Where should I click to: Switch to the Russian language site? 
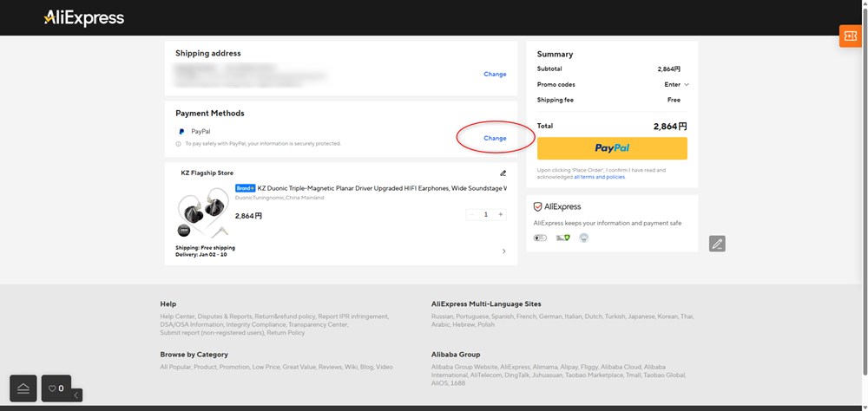pos(442,316)
